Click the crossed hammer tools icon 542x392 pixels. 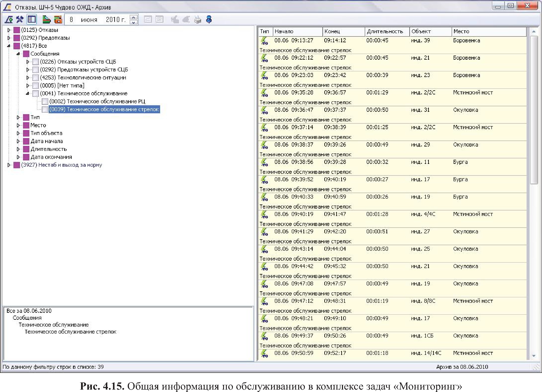coord(20,19)
